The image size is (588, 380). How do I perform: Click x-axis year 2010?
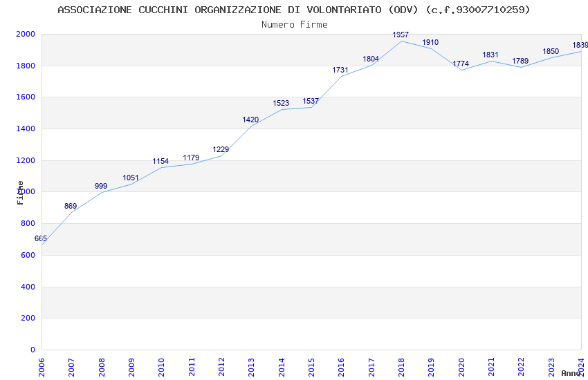pyautogui.click(x=162, y=368)
